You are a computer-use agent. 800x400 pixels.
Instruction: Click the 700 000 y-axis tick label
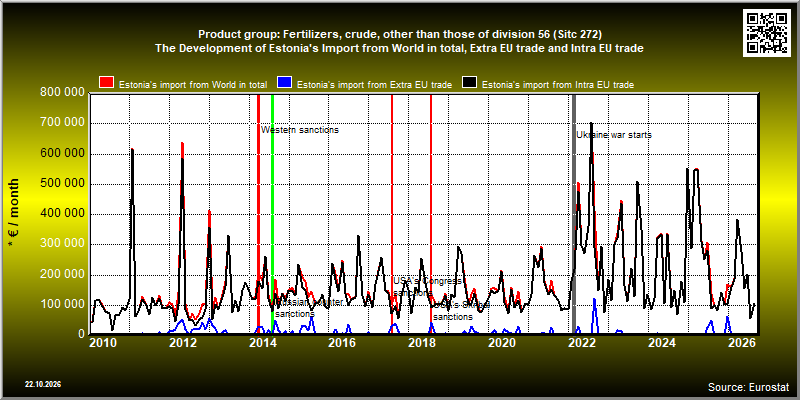[x=61, y=123]
